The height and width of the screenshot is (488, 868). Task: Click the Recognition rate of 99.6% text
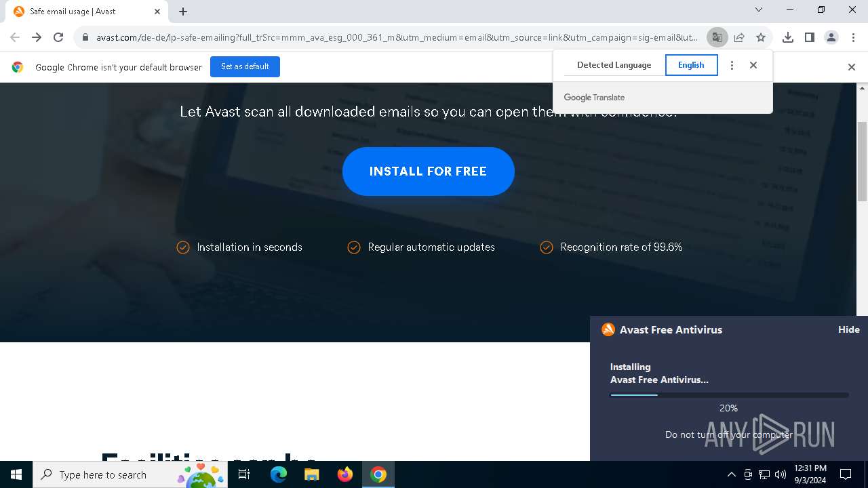pos(621,247)
